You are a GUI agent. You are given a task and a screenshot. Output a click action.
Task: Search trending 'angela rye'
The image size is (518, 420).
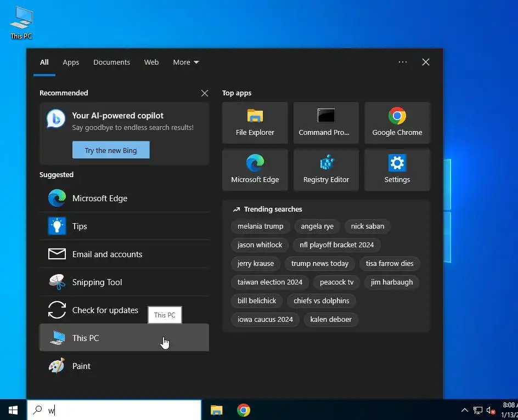point(317,226)
